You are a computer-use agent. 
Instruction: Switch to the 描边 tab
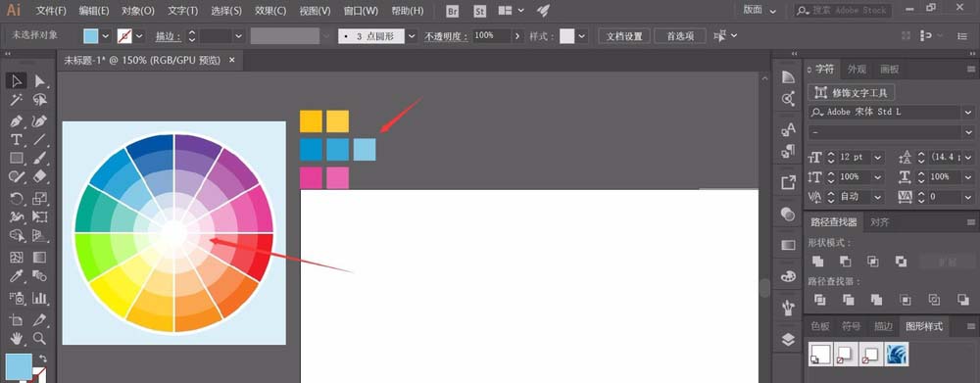coord(883,326)
